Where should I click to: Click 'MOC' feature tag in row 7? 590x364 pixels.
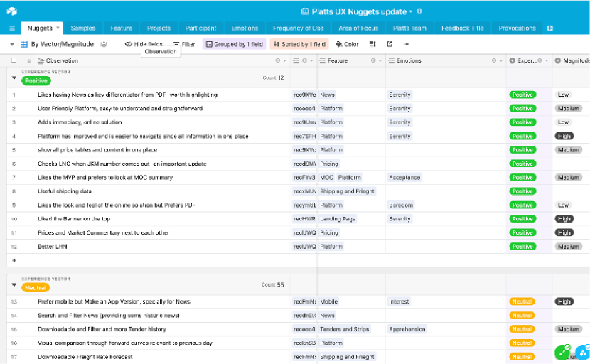(x=326, y=177)
